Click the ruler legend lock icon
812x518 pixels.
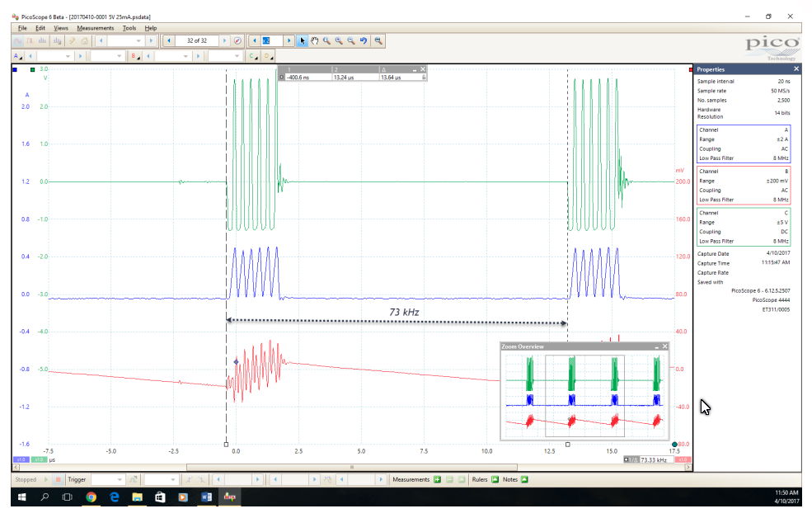[424, 78]
